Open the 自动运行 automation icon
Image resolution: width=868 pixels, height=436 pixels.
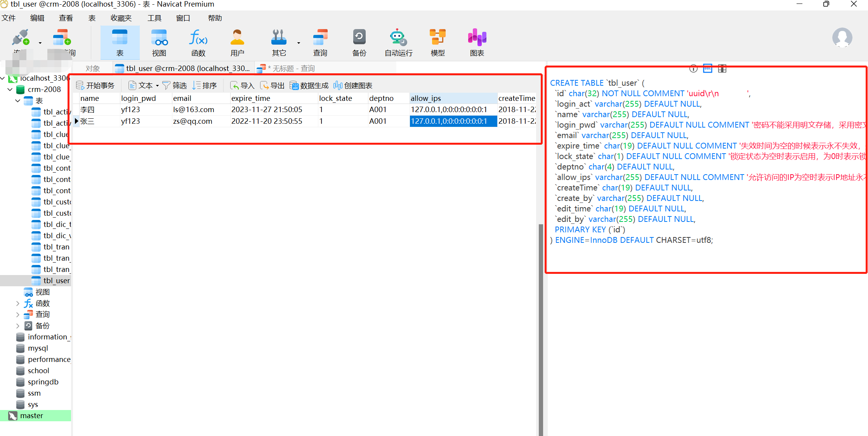(398, 42)
